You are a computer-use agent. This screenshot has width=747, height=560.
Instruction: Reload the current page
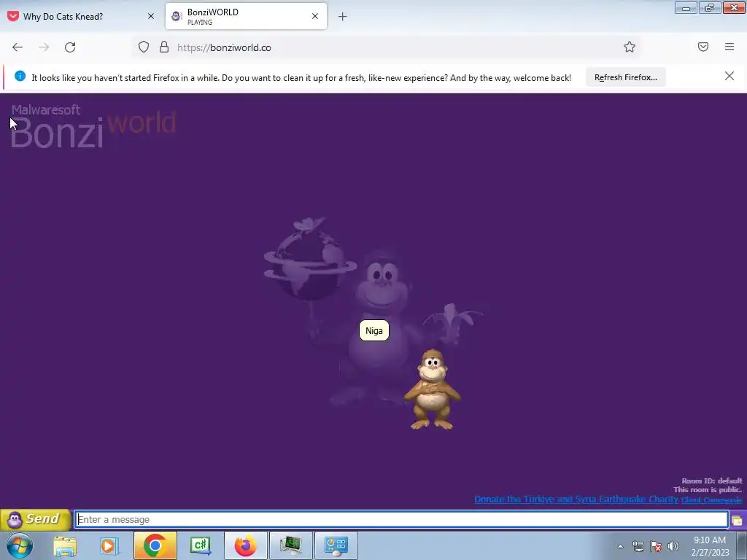pyautogui.click(x=70, y=47)
